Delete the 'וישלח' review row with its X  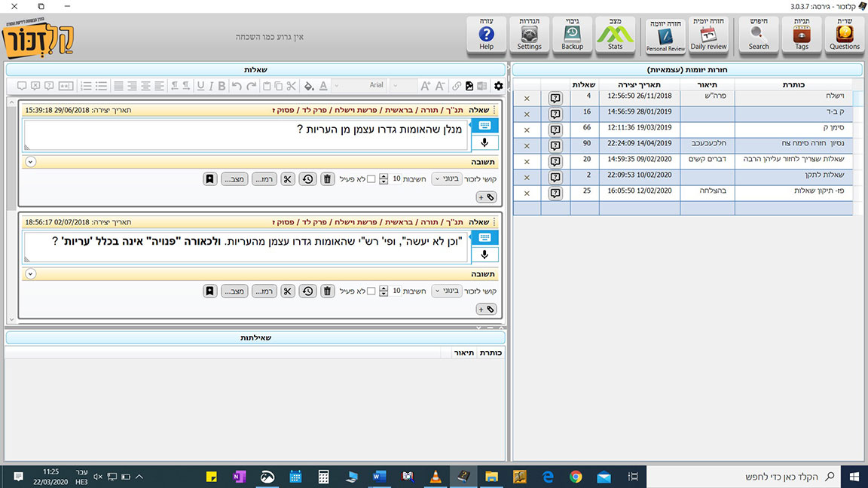[x=526, y=99]
